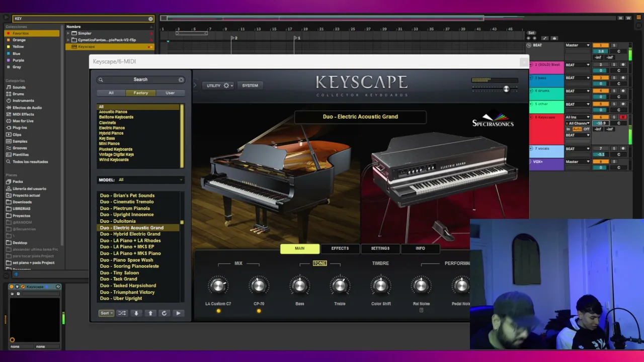Clear the Keyscape search field

pyautogui.click(x=181, y=79)
